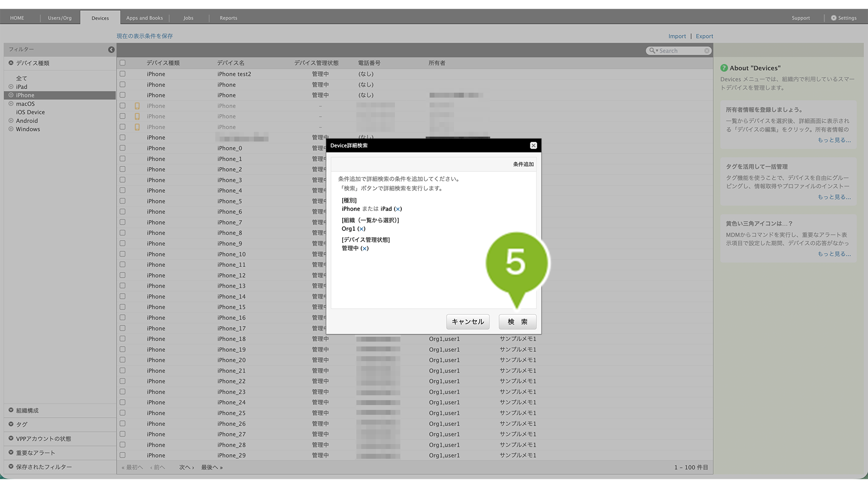Expand the タグ filter section

click(x=11, y=424)
